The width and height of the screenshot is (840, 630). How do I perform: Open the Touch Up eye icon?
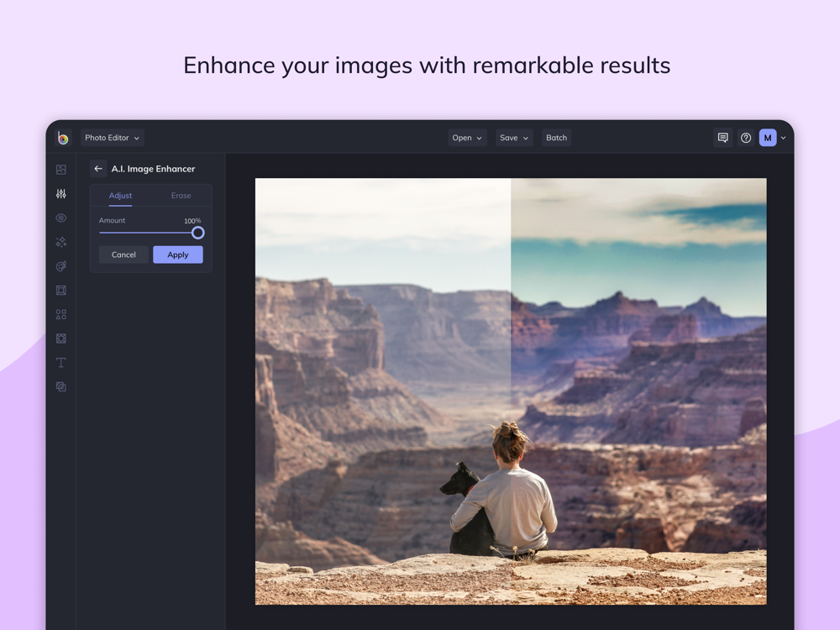click(x=61, y=218)
